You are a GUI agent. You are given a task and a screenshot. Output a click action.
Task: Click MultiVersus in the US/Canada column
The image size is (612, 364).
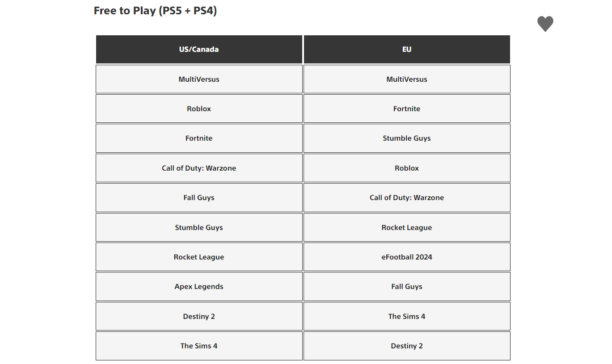pos(199,79)
